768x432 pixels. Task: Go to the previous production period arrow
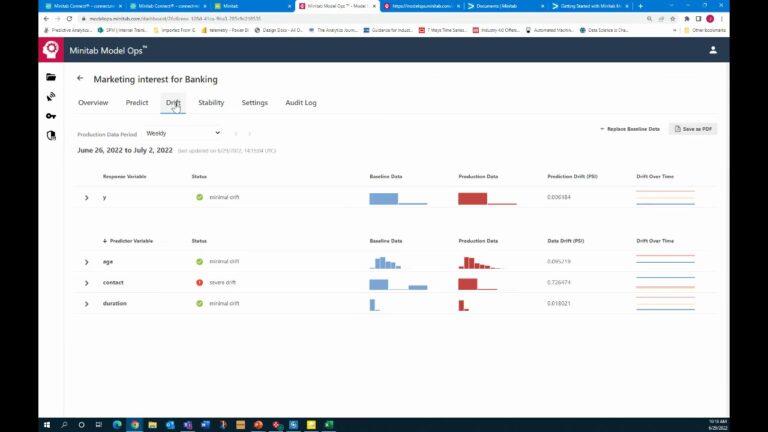(236, 133)
